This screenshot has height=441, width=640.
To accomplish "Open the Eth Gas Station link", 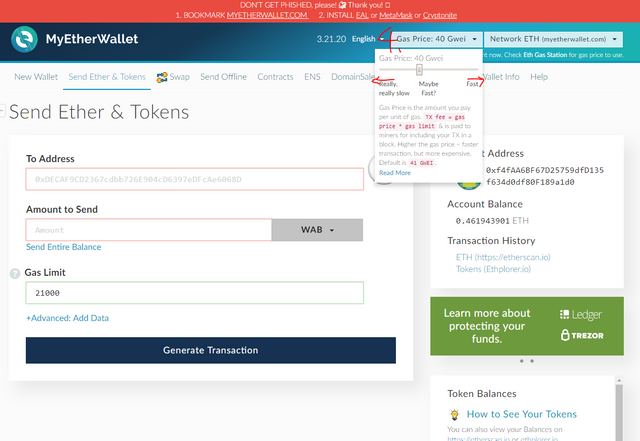I will point(545,55).
